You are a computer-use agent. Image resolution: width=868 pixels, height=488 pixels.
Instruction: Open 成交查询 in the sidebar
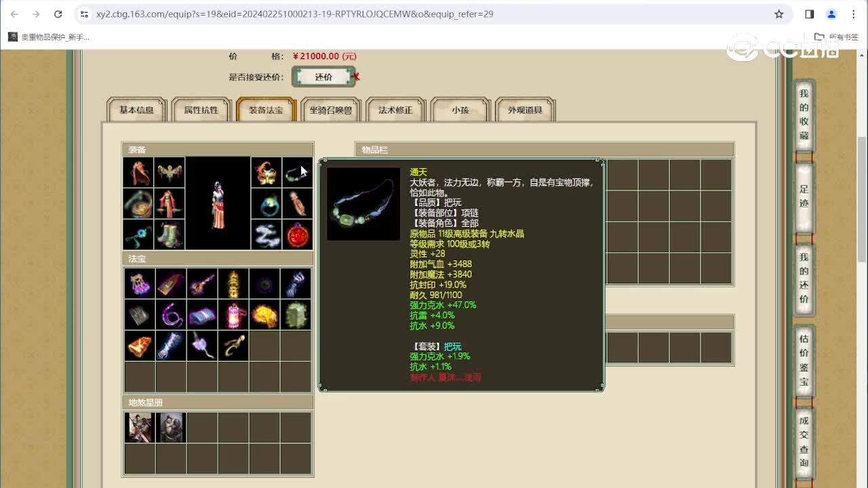tap(804, 442)
